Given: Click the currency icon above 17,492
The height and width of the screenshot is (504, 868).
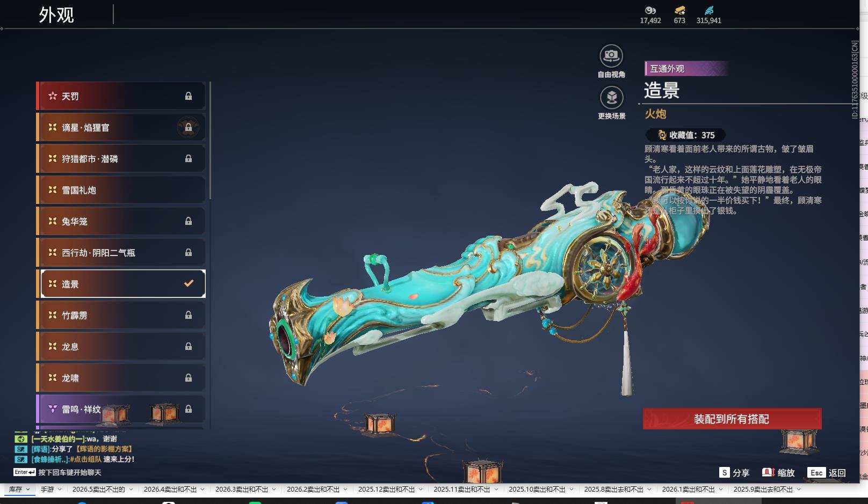Looking at the screenshot, I should click(x=650, y=10).
